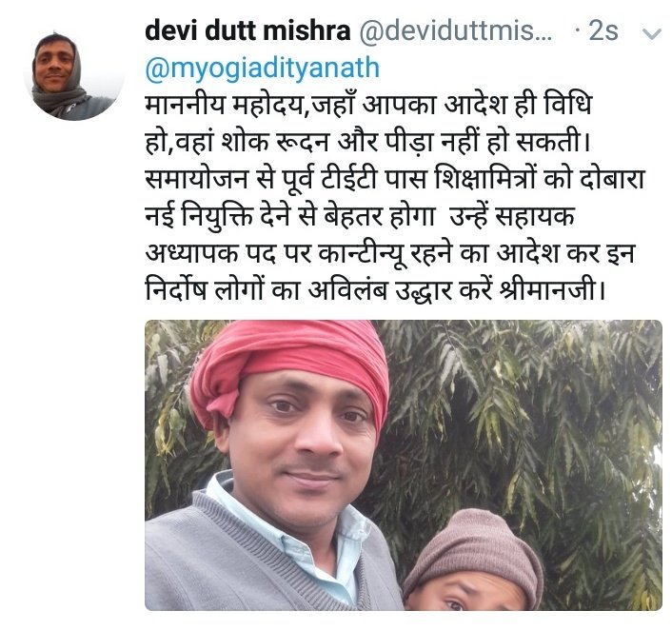
Task: Select tweet line starting अध्यापक पद पर
Action: (x=389, y=253)
